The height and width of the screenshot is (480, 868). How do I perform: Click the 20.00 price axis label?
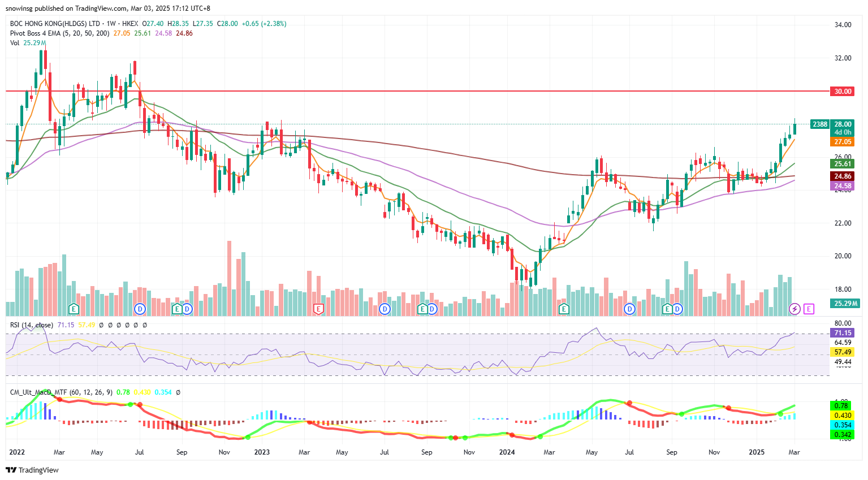[843, 256]
